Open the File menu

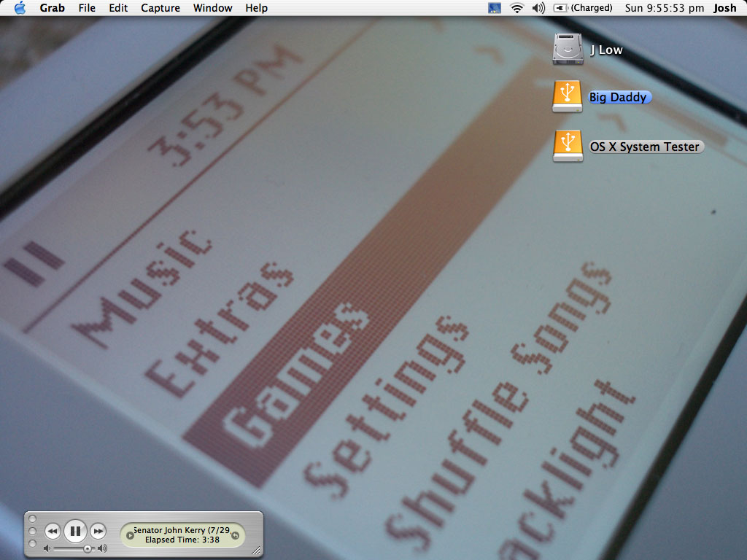(x=87, y=8)
